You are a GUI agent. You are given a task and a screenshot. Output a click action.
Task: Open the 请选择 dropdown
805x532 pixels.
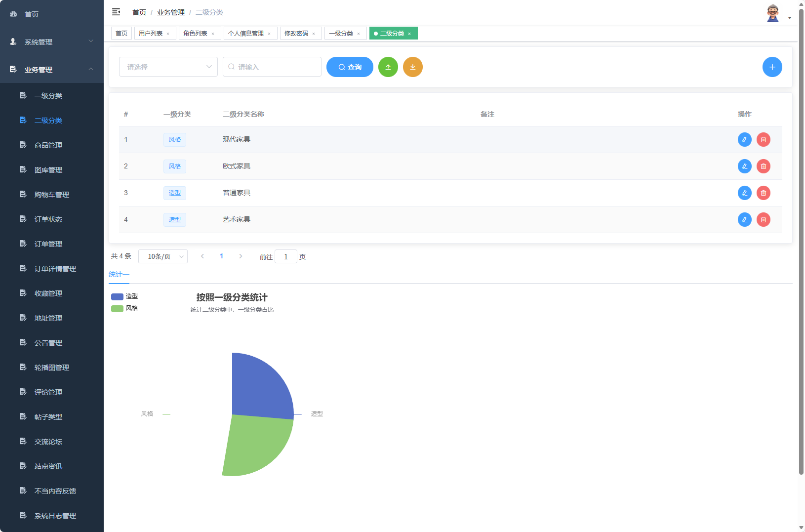pos(168,67)
